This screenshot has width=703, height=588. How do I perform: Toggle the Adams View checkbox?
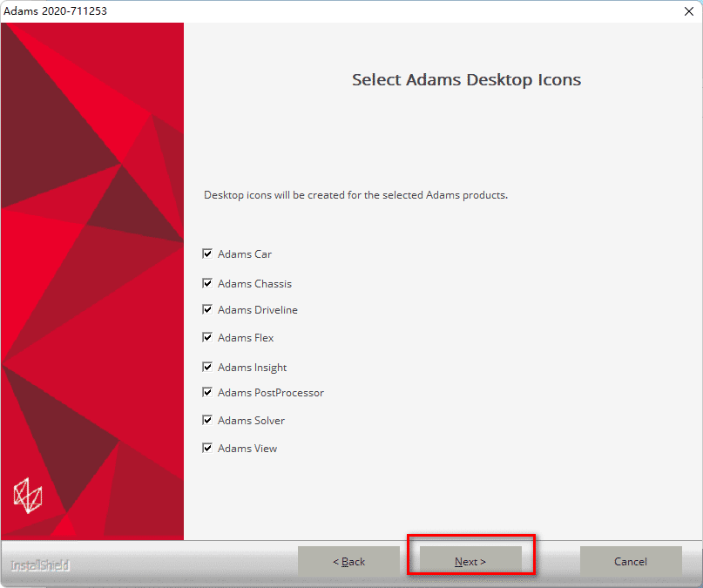click(207, 448)
